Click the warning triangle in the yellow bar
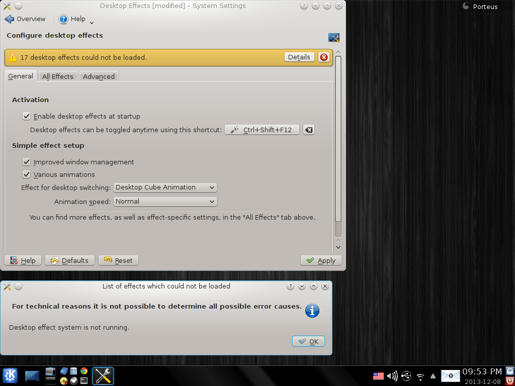This screenshot has height=386, width=515. 12,58
